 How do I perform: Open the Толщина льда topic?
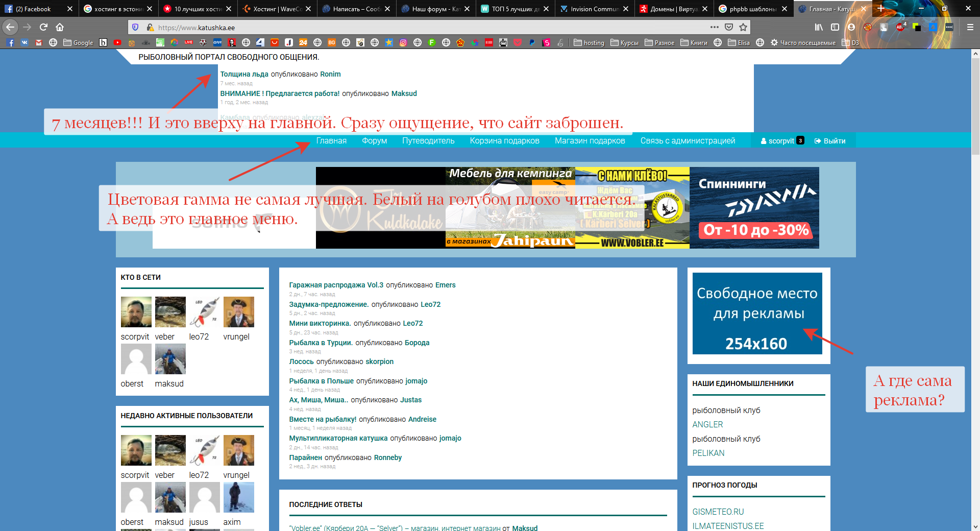[x=244, y=74]
